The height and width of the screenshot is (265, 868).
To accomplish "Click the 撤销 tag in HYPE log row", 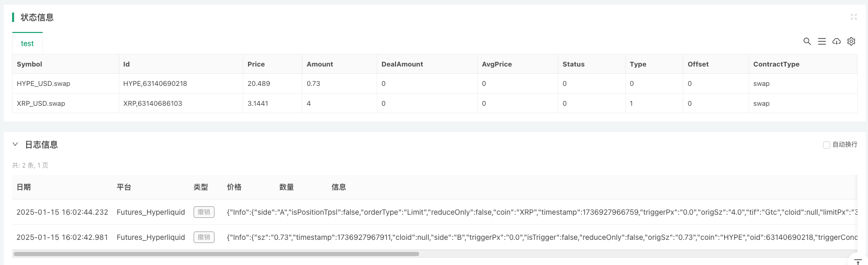I will pyautogui.click(x=204, y=237).
